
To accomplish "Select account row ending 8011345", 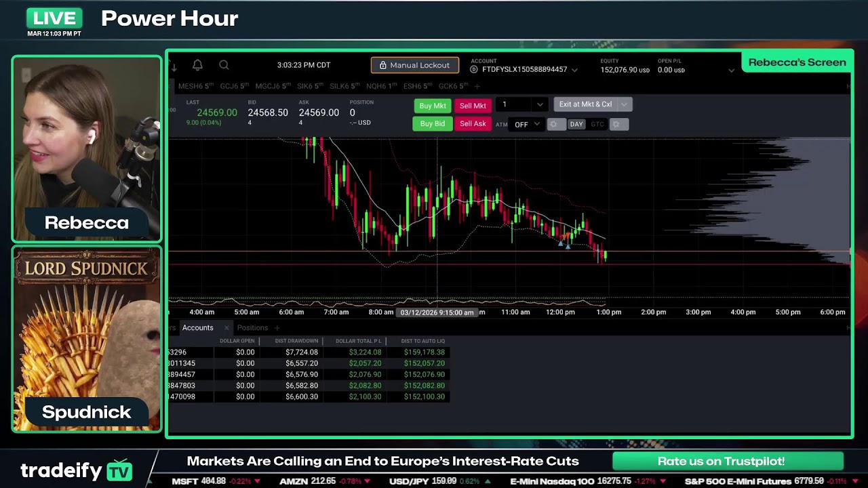I will [x=309, y=363].
